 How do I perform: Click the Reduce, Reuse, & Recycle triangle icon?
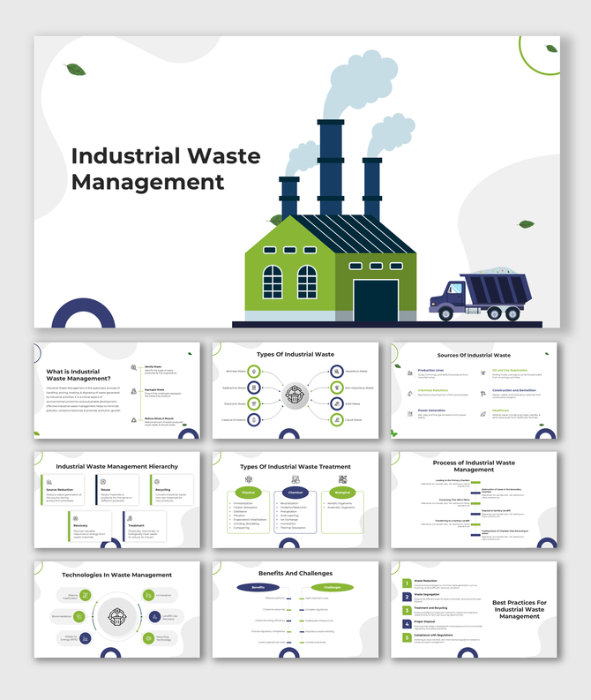pos(134,419)
